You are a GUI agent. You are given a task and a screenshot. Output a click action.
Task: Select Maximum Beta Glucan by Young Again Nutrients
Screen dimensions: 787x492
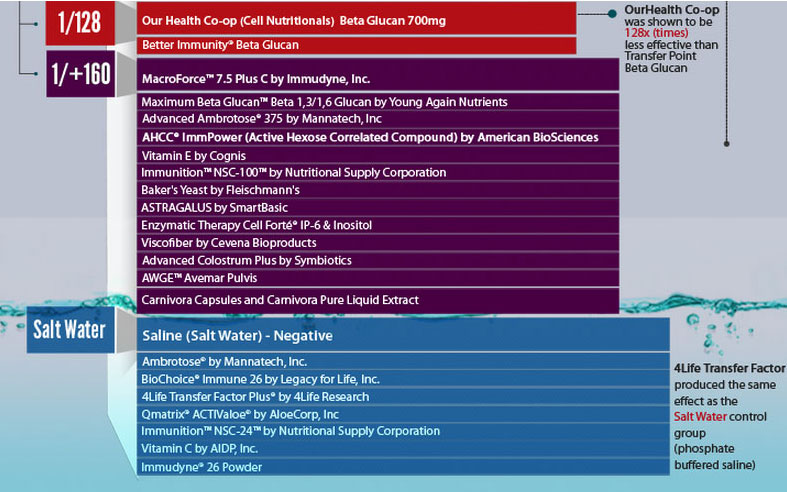377,102
